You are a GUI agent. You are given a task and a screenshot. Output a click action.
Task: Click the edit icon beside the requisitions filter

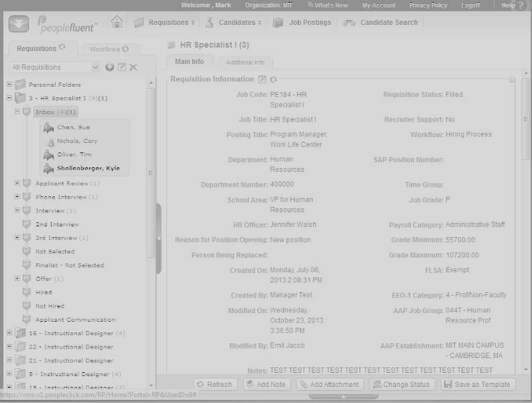(x=121, y=67)
